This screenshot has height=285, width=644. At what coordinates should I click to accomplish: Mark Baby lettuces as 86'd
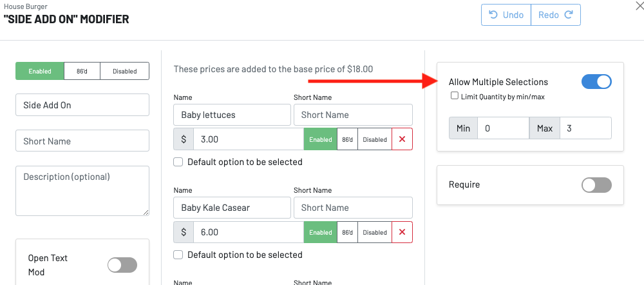tap(347, 139)
